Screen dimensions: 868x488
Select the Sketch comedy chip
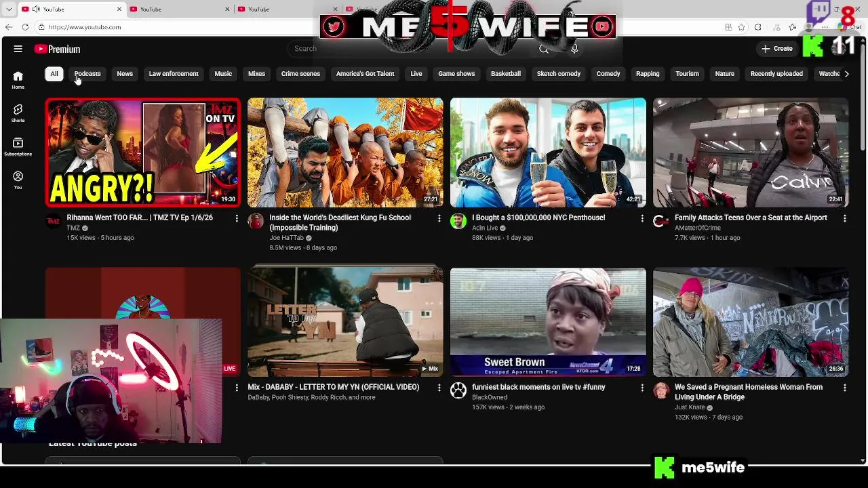pos(559,74)
